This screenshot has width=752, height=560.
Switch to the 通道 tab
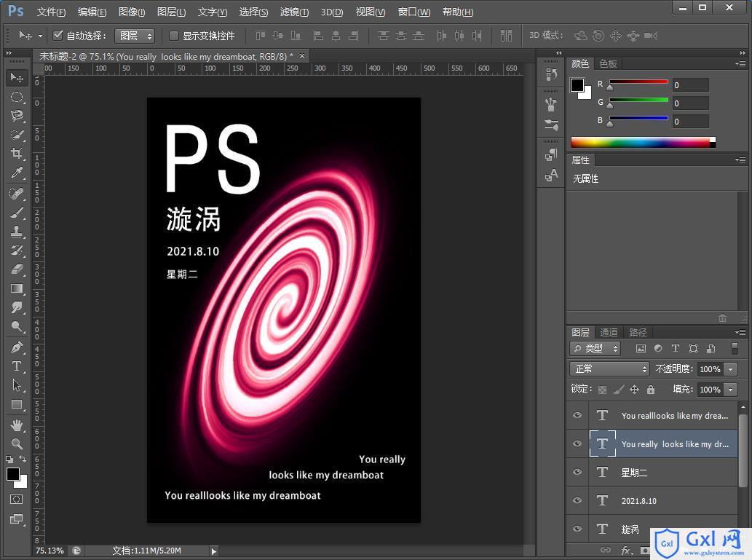pos(609,332)
